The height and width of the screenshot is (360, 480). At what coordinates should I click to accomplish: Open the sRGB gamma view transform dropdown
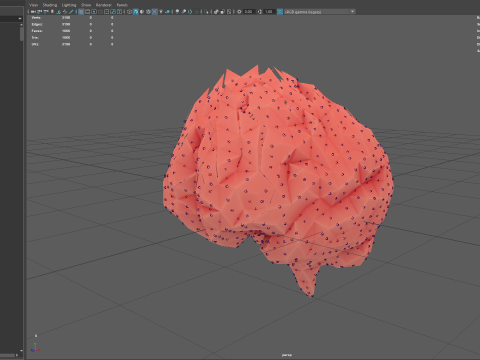320,12
